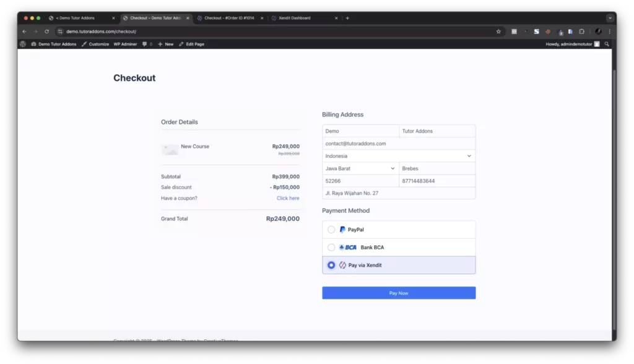
Task: Click the blue Pay Now button
Action: pyautogui.click(x=399, y=293)
